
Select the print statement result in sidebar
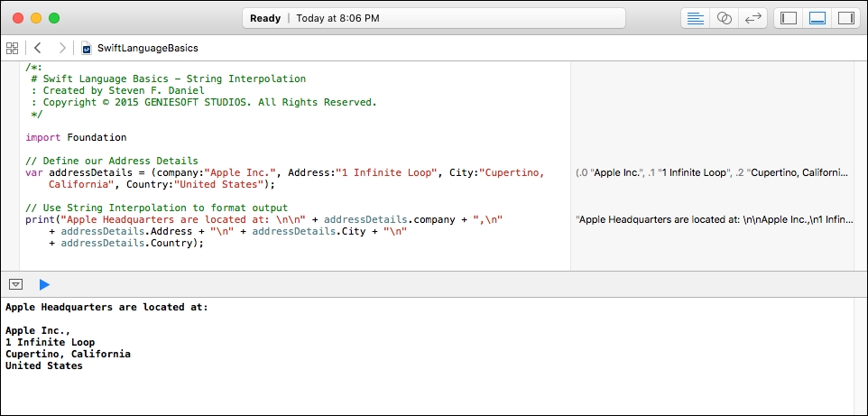(x=714, y=220)
